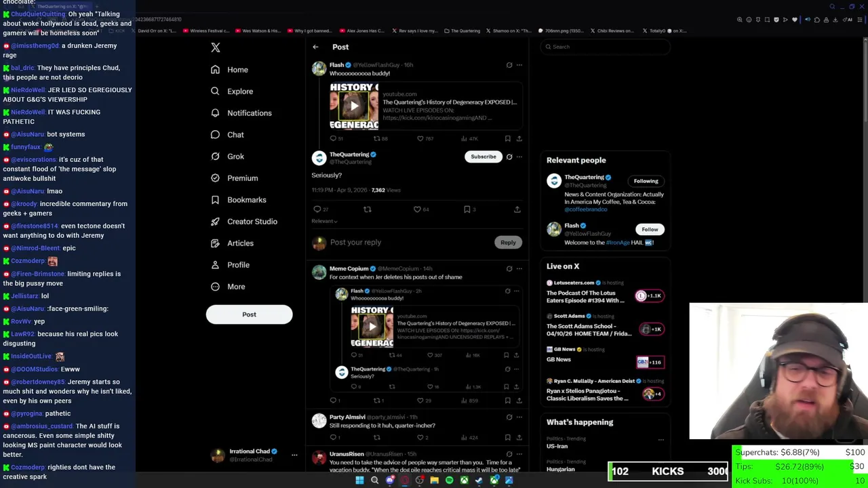Image resolution: width=868 pixels, height=488 pixels.
Task: Open The Quartering bookmark folder tab
Action: tap(462, 30)
